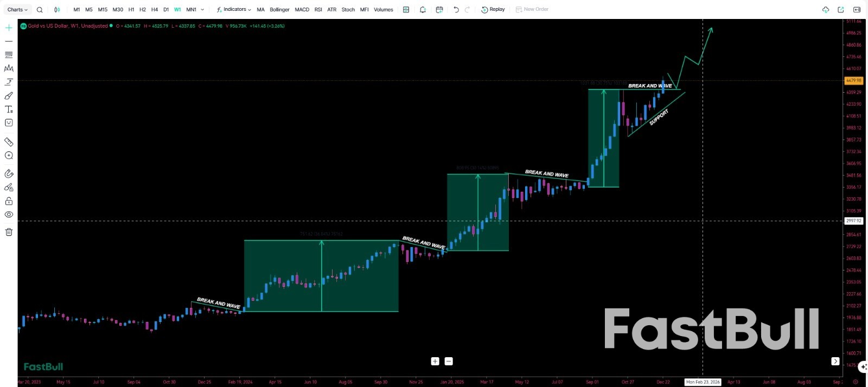
Task: Add the Volumes indicator
Action: tap(384, 9)
